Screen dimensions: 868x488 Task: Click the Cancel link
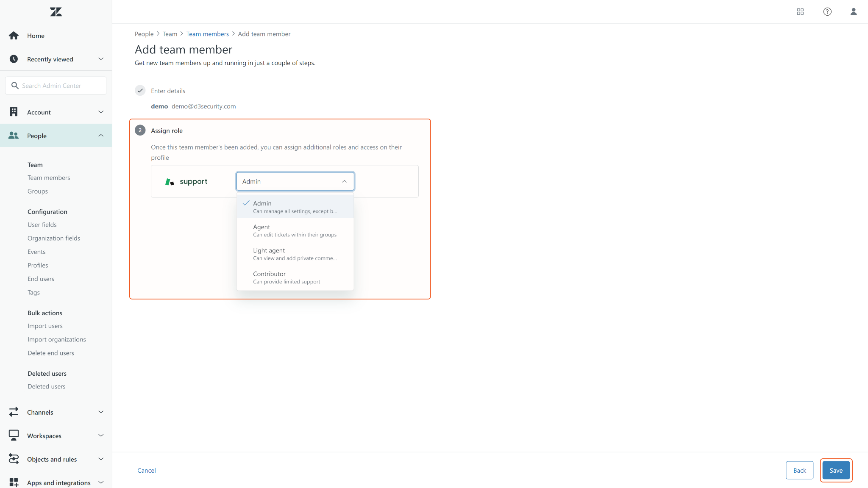[x=147, y=470]
